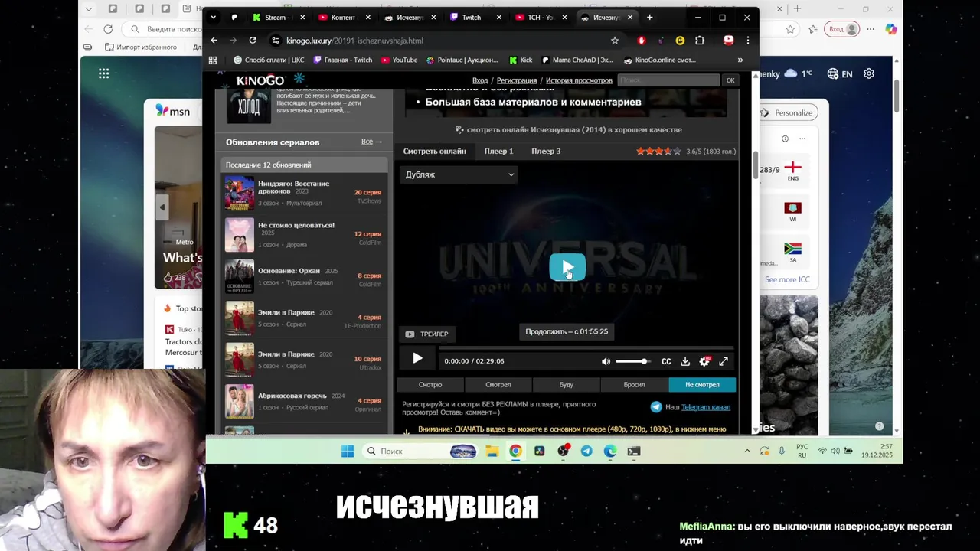The height and width of the screenshot is (551, 980).
Task: Click the KINOGO site logo
Action: tap(260, 80)
